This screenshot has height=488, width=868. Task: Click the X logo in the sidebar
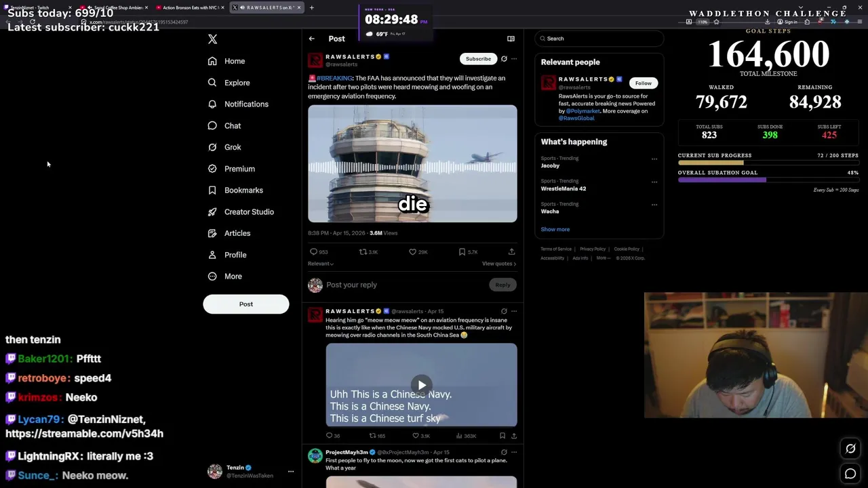click(212, 39)
